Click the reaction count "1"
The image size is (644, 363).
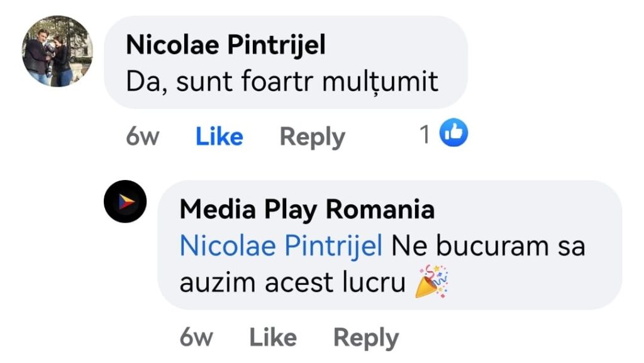pos(425,134)
